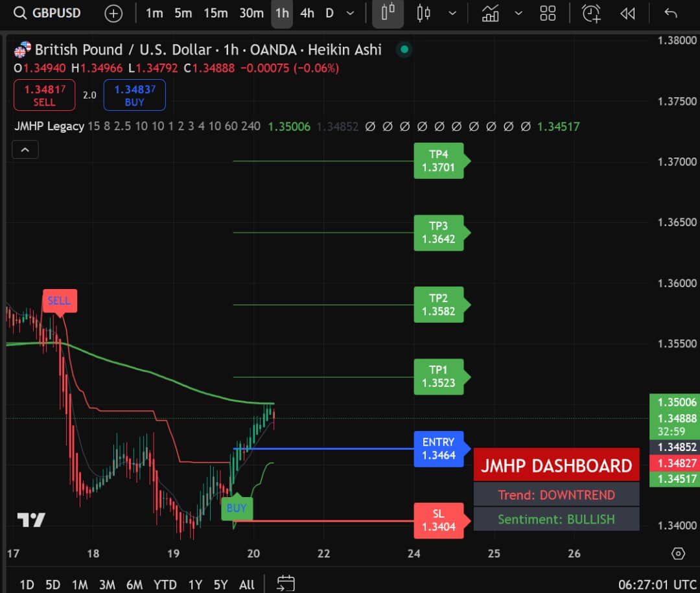
Task: Select the 1h timeframe
Action: pos(282,14)
